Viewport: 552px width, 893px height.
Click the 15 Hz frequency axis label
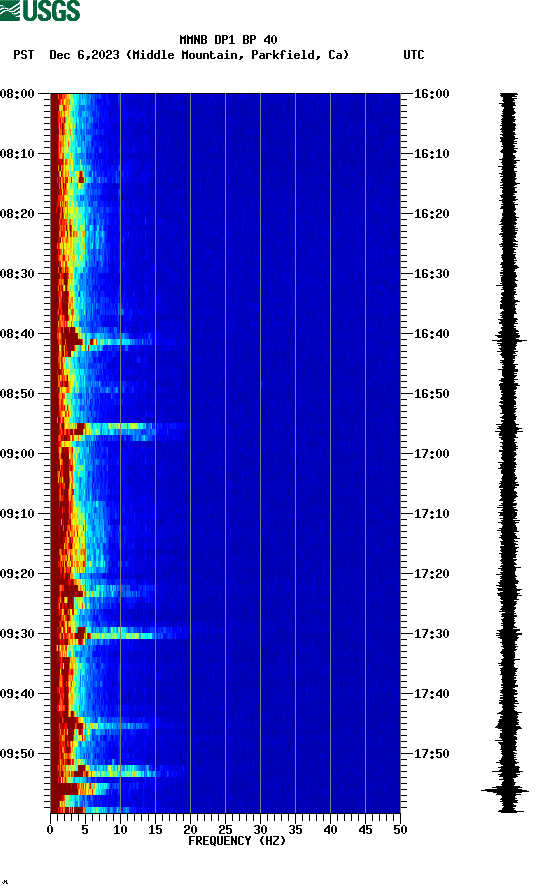tap(156, 830)
